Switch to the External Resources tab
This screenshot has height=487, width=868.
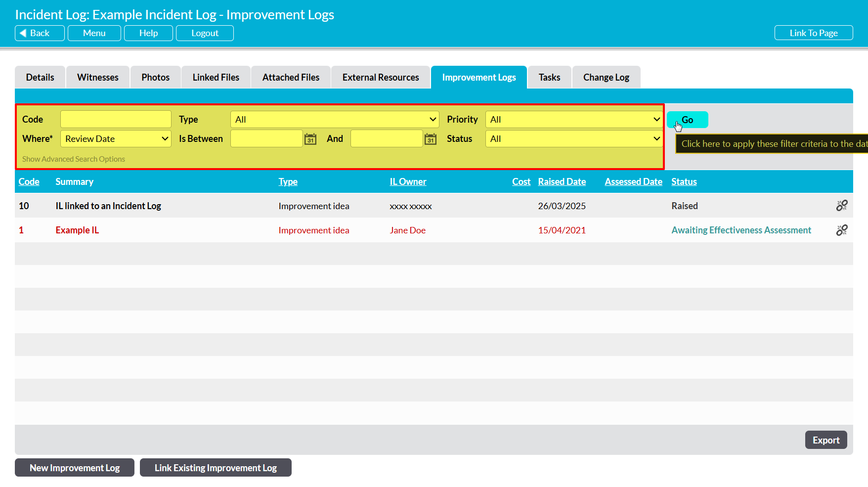381,77
